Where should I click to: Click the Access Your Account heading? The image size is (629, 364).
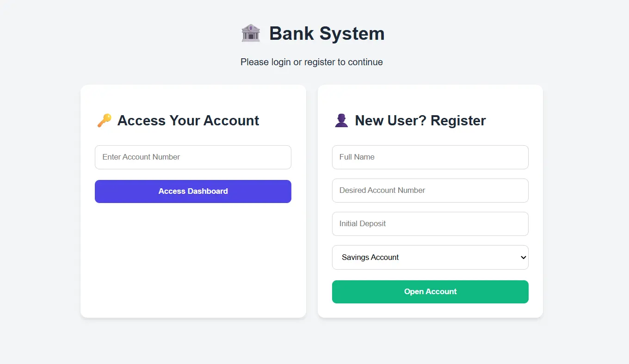[188, 120]
